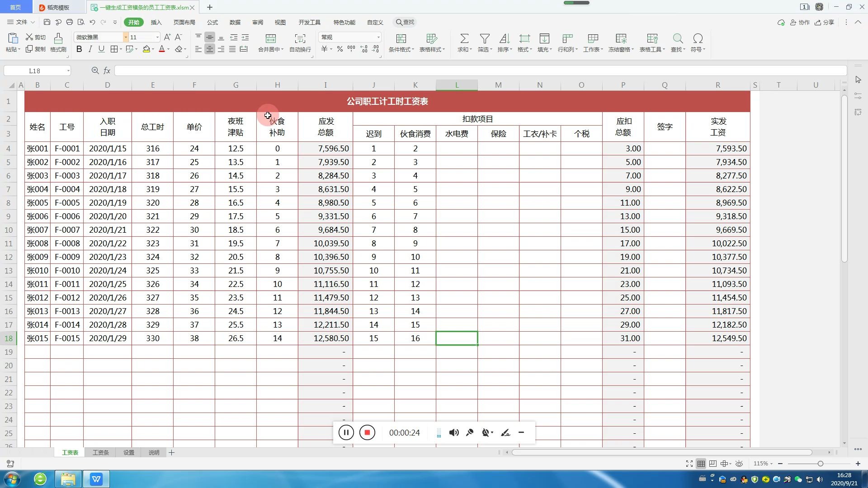Activate the format painter brush
This screenshot has width=868, height=488.
58,42
